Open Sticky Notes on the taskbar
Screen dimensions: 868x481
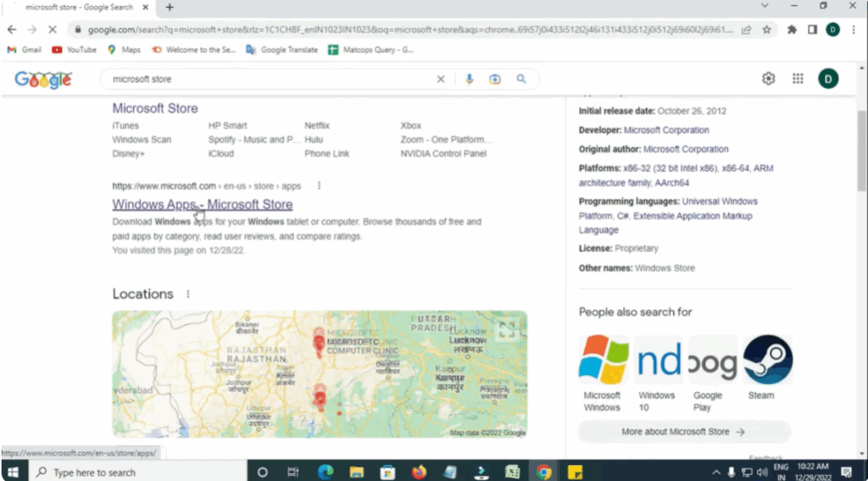[x=576, y=473]
